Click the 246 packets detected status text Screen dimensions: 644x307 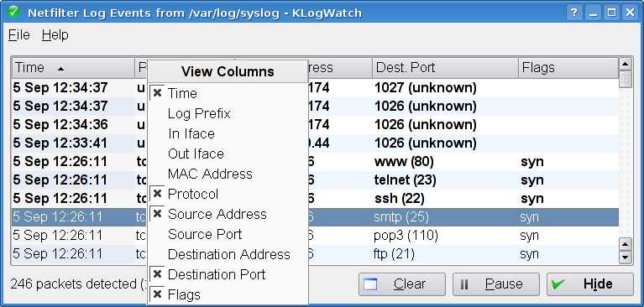[x=78, y=284]
